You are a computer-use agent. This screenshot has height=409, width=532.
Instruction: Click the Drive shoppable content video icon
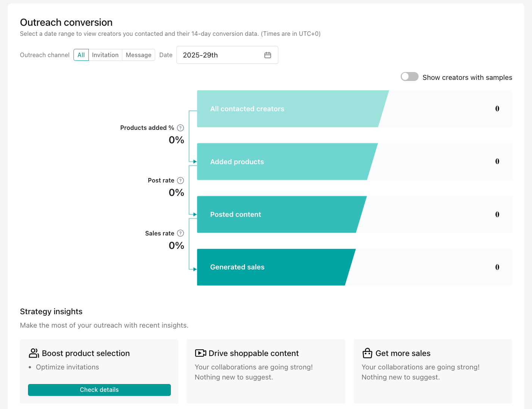[200, 353]
